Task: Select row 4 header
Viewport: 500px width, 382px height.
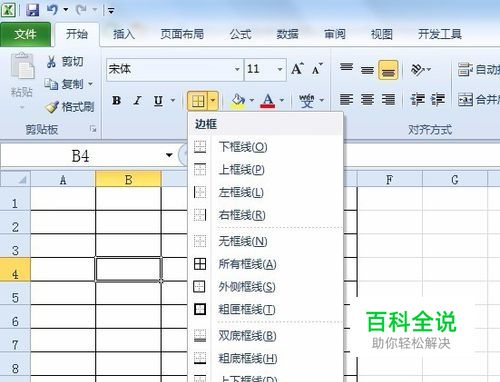Action: tap(15, 269)
